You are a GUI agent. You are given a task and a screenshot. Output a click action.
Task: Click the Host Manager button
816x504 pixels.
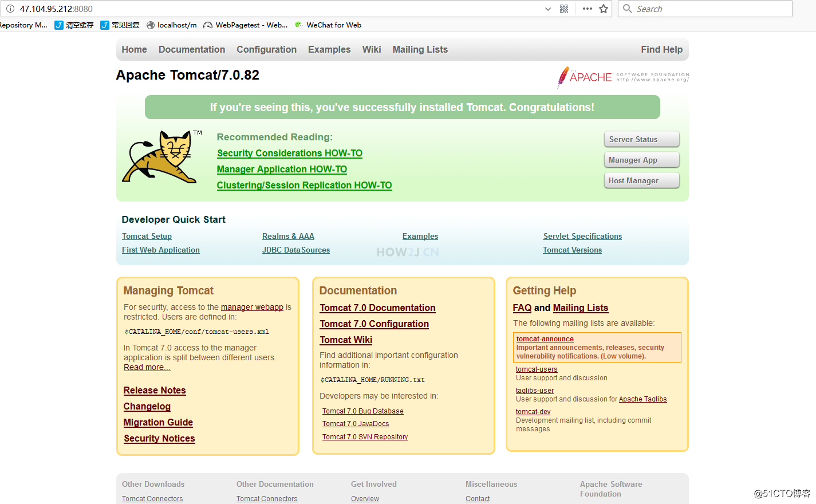click(x=642, y=180)
